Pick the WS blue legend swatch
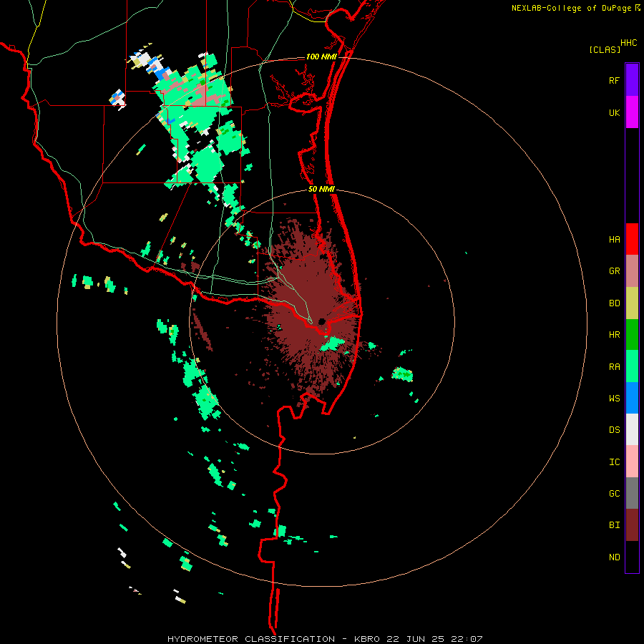 point(632,398)
